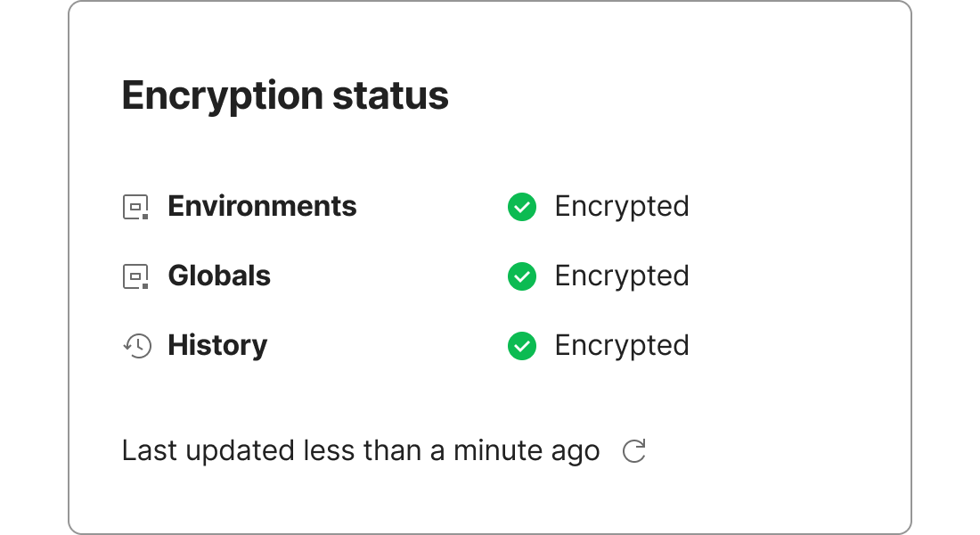980x535 pixels.
Task: Click the Globals encryption status indicator
Action: [x=521, y=276]
